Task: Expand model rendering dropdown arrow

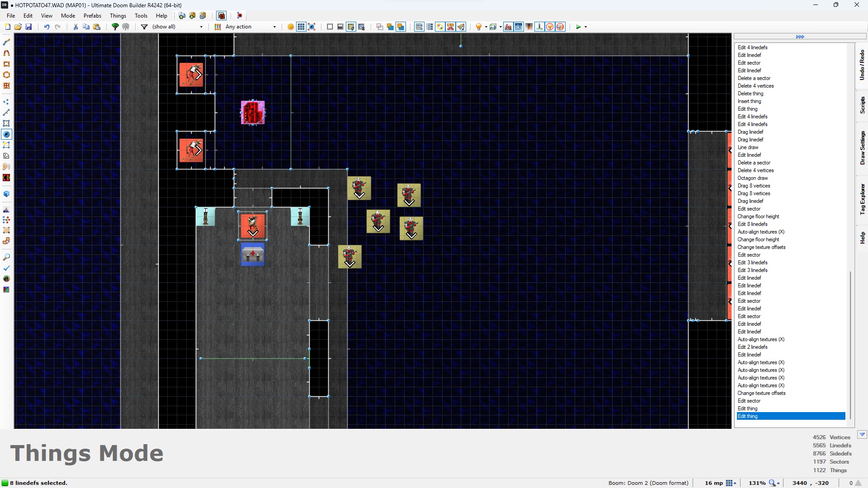Action: pos(500,27)
